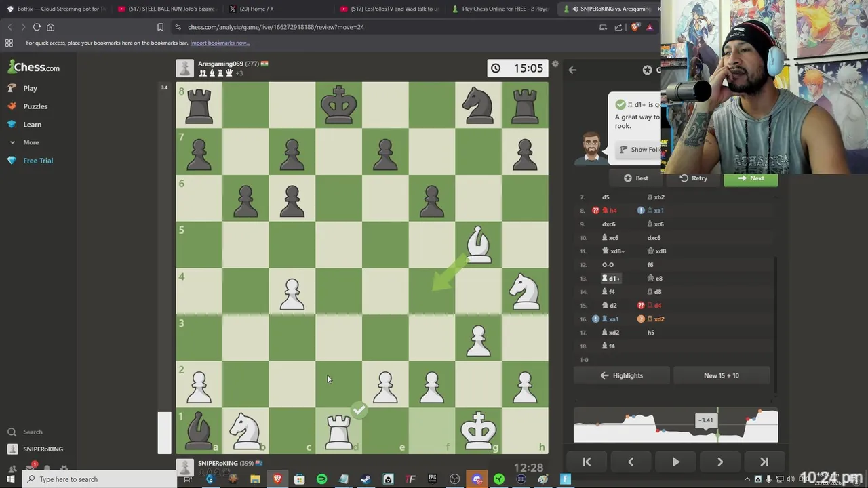Click the evaluation graph timeline
The image size is (868, 488).
675,426
